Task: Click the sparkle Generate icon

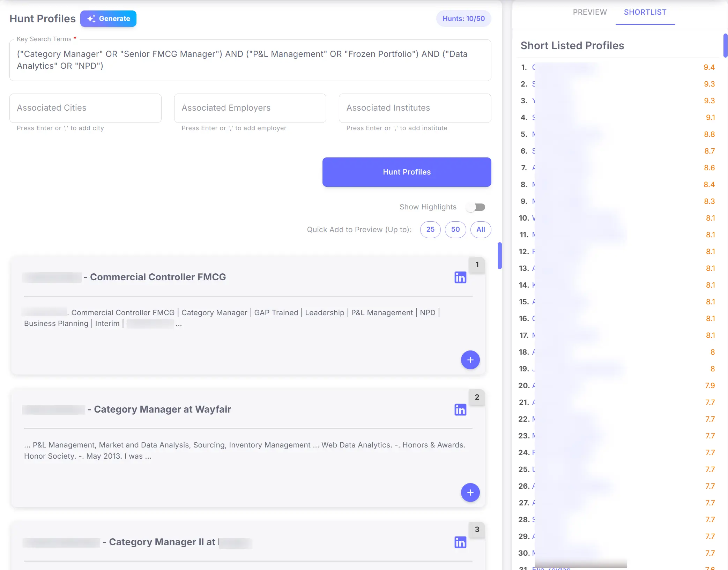Action: click(91, 18)
